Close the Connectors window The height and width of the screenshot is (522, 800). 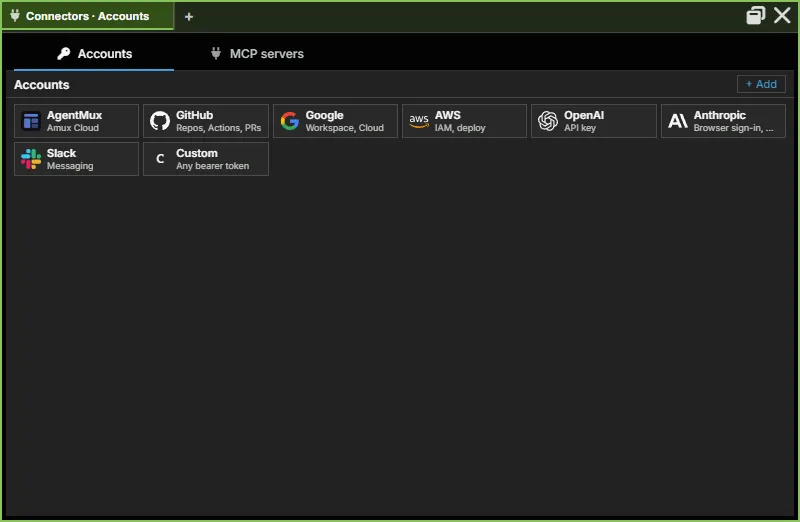tap(782, 15)
